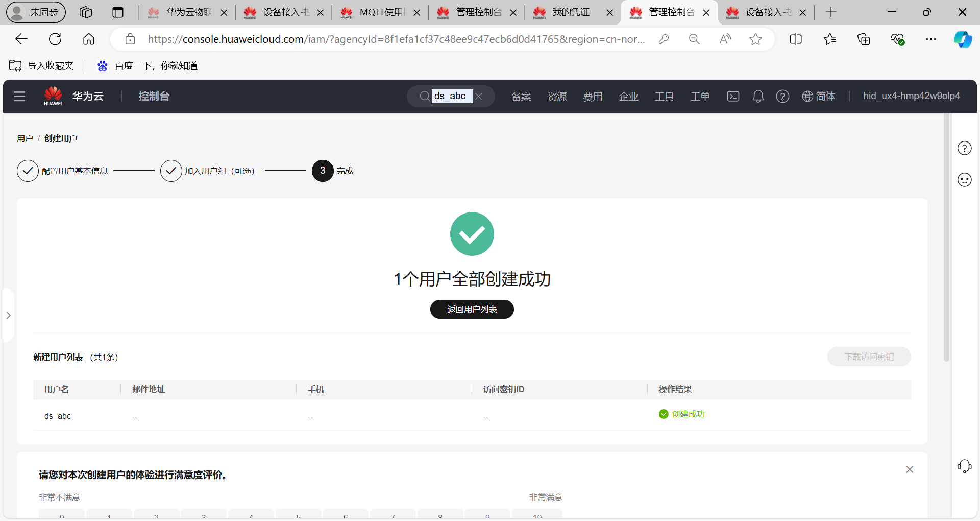Click the 完成 step indicator circle
This screenshot has height=521, width=980.
pos(322,171)
